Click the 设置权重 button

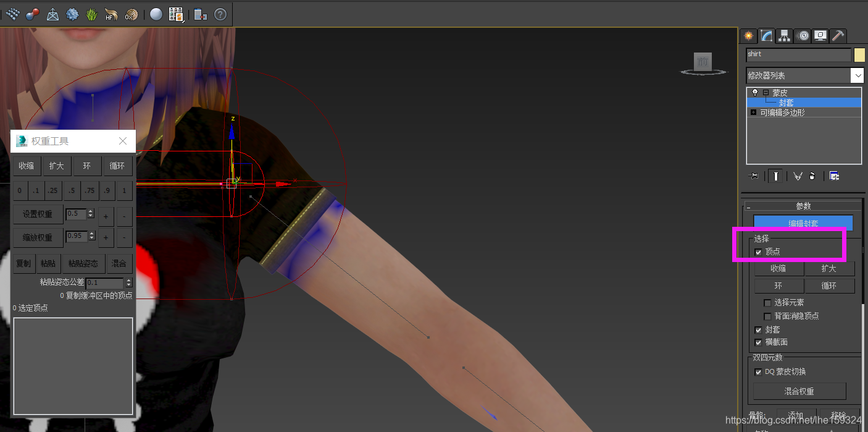(x=38, y=214)
